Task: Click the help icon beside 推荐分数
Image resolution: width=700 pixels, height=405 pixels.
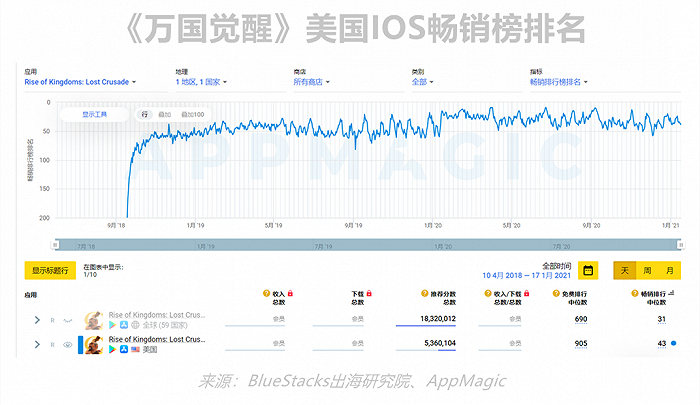Action: tap(425, 293)
